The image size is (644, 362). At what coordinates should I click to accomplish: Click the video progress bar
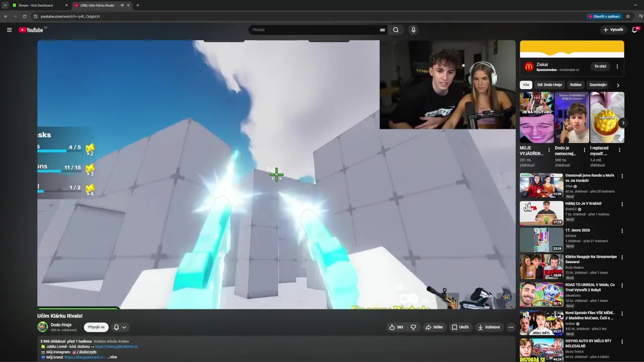pyautogui.click(x=276, y=308)
